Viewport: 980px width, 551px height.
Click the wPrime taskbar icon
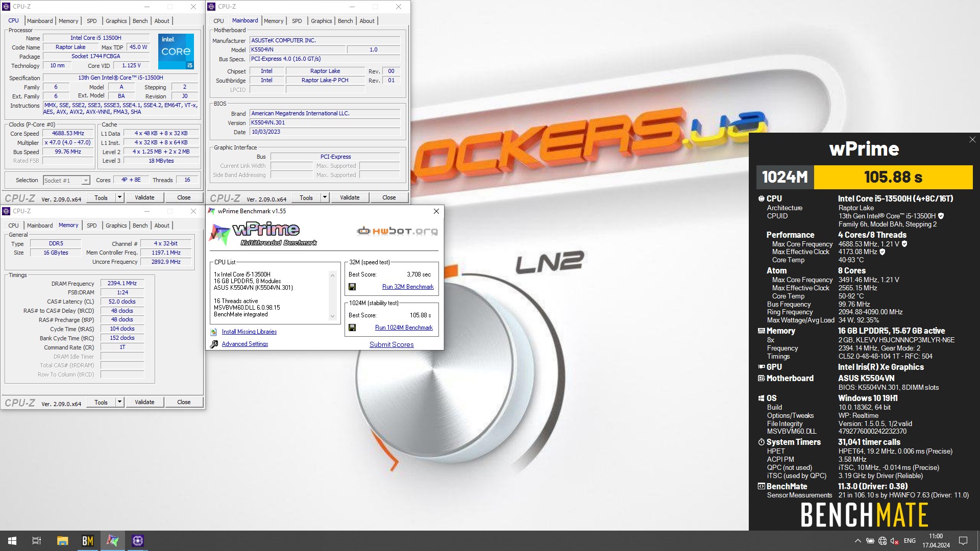click(113, 541)
